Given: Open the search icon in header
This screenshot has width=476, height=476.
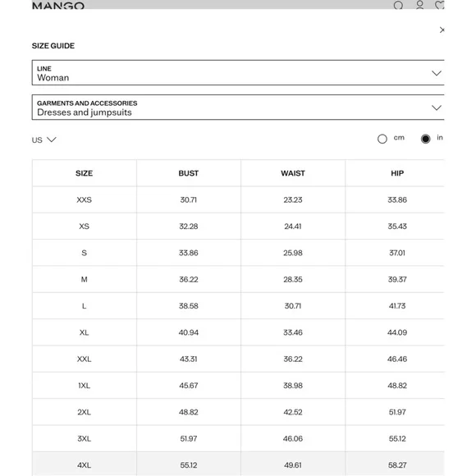Looking at the screenshot, I should [398, 5].
